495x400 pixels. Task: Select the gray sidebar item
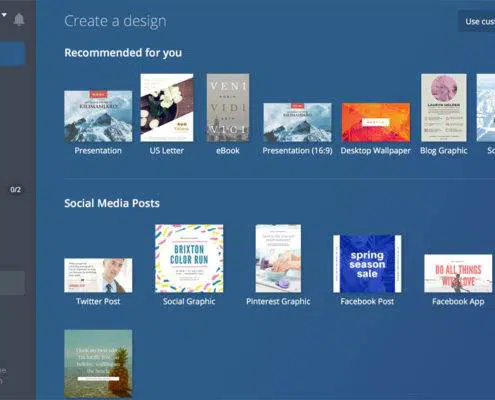coord(12,283)
